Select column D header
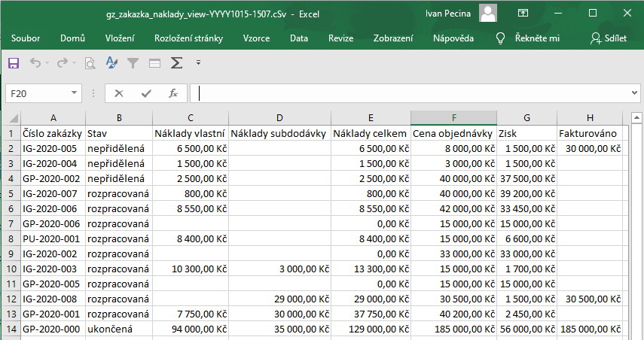The width and height of the screenshot is (644, 340). click(x=279, y=118)
